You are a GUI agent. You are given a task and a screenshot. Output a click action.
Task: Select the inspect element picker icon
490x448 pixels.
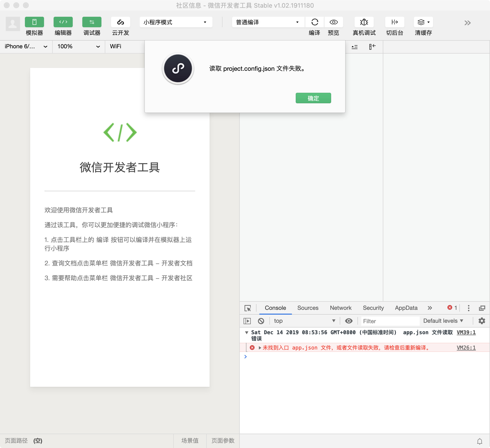248,308
